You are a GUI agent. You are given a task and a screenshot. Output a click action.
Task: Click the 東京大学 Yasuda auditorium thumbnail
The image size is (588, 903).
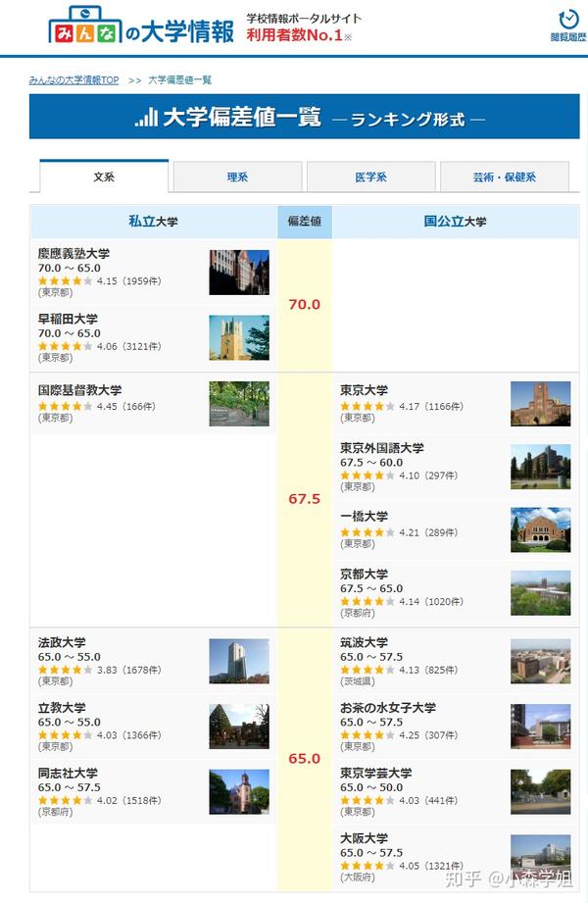[x=541, y=404]
